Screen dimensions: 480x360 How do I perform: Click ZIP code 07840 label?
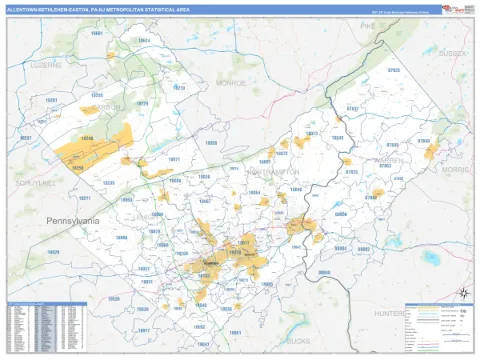coord(424,141)
